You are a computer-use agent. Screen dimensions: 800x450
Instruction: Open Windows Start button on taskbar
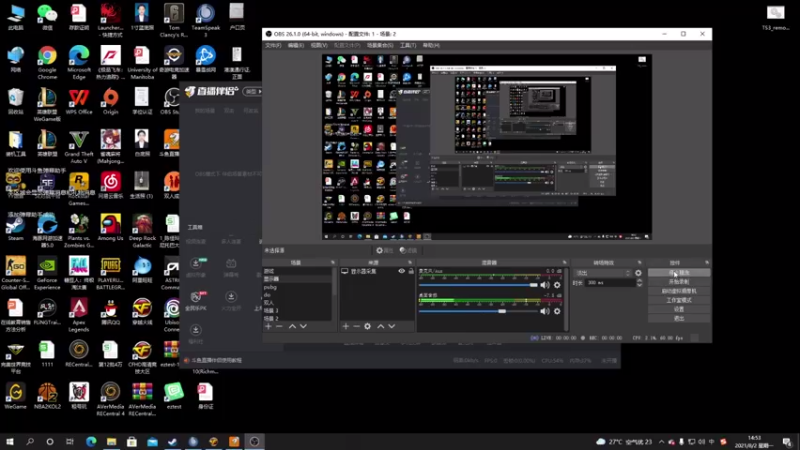(x=10, y=442)
